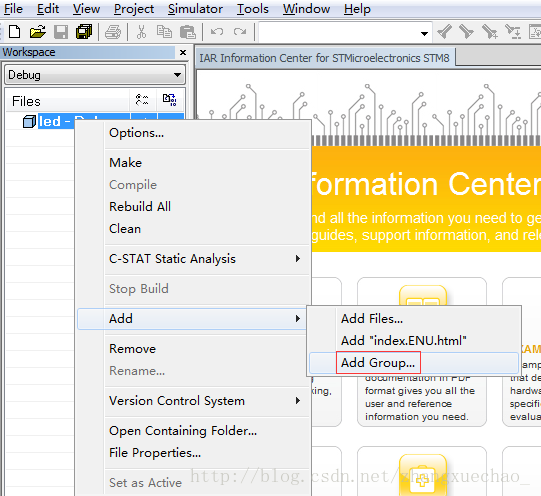Image resolution: width=541 pixels, height=496 pixels.
Task: Click the Files column header
Action: [67, 101]
